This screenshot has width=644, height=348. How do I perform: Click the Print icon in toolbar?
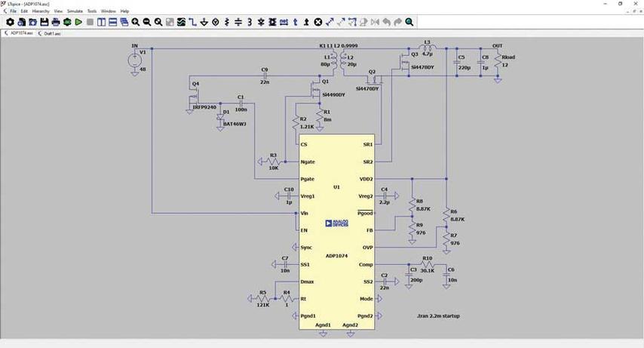pos(56,22)
